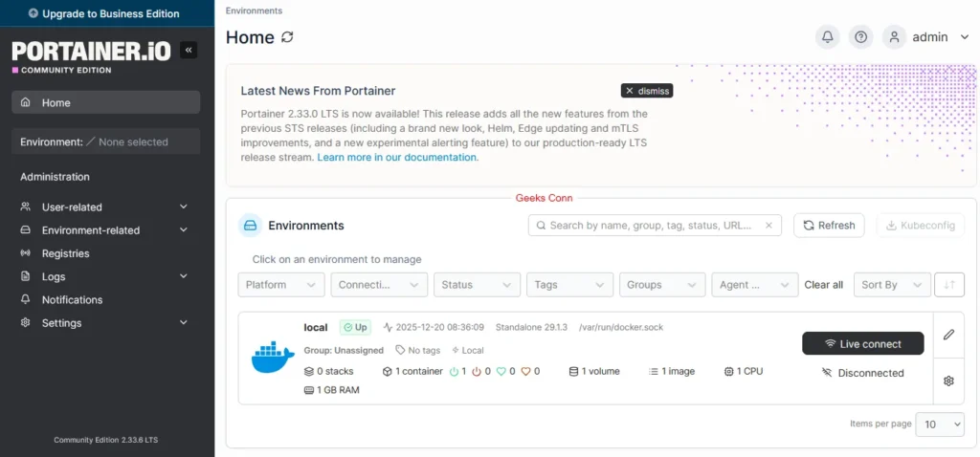Click the red stopped containers power icon
Screen dimensions: 980x457
[x=477, y=372]
